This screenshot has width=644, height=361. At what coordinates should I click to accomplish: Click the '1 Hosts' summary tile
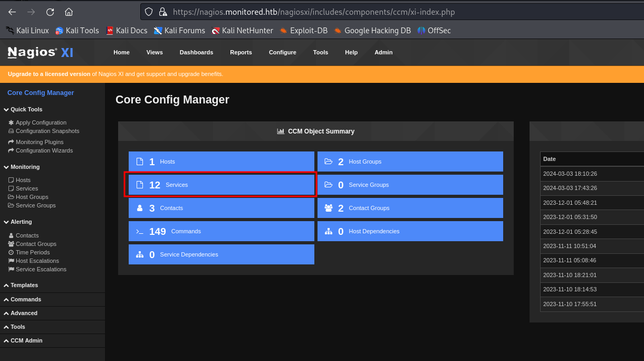coord(222,161)
